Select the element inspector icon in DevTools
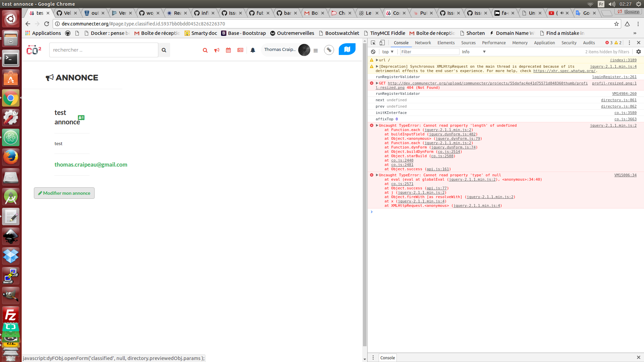 [x=373, y=43]
